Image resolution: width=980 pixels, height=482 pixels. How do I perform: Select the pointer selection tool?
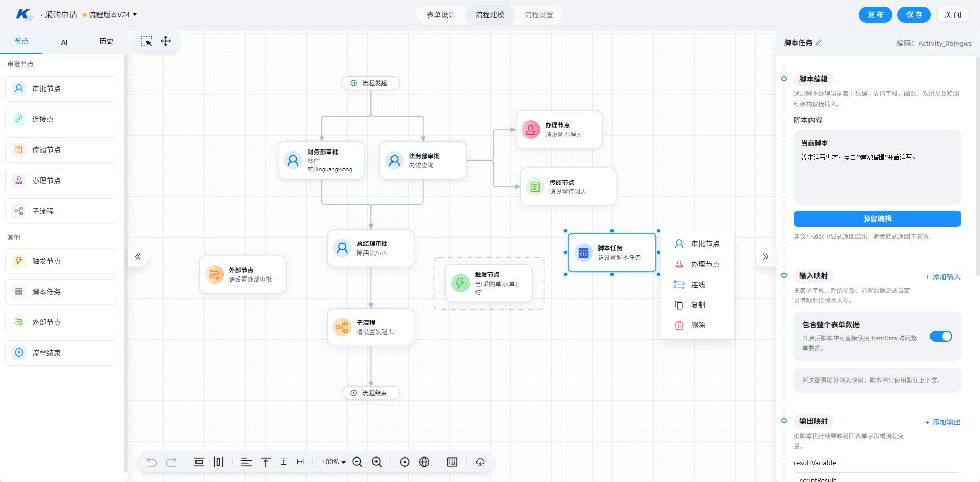(x=146, y=41)
